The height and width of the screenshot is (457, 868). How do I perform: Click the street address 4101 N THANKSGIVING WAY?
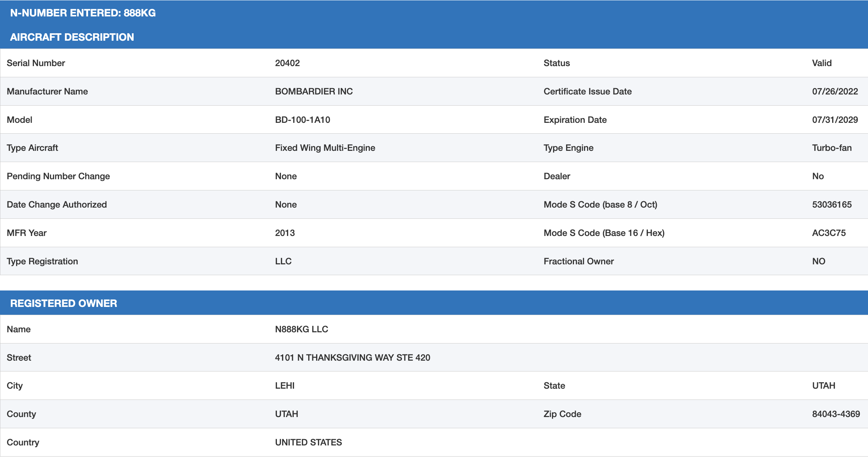[352, 358]
